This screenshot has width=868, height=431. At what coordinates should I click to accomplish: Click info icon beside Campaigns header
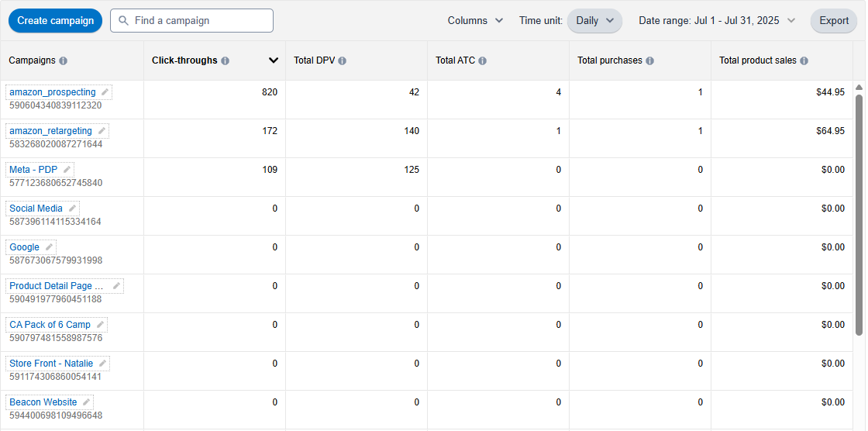(x=63, y=60)
